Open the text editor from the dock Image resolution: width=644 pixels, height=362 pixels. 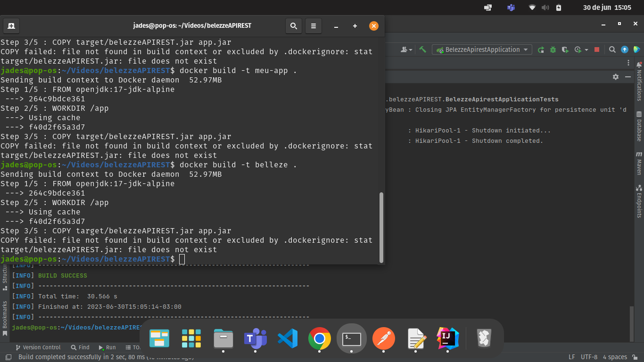(416, 338)
